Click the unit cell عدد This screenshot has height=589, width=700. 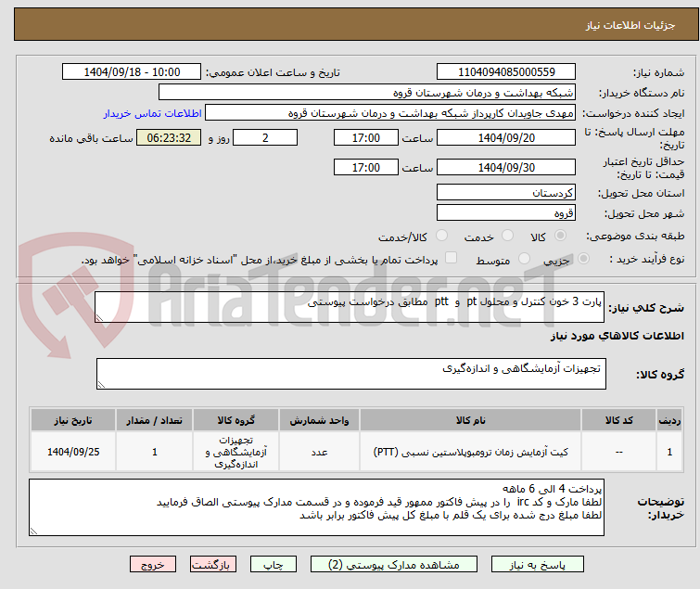[x=319, y=452]
